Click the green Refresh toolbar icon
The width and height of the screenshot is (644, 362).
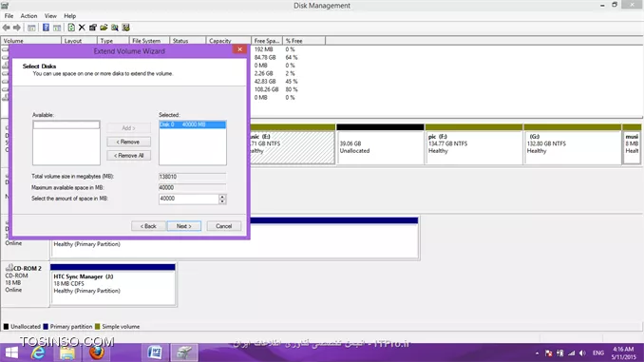(x=71, y=28)
